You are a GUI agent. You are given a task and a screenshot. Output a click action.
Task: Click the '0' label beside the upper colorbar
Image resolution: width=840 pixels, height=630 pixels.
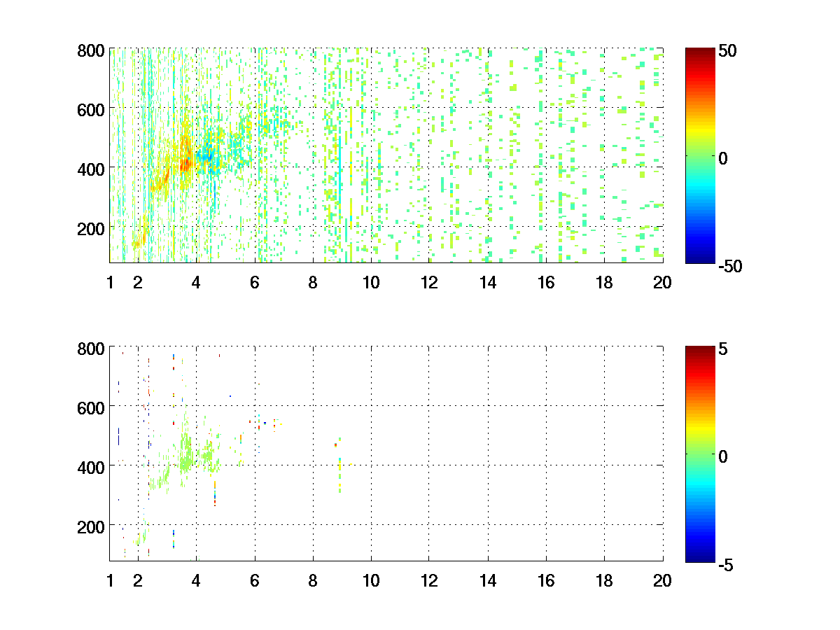[x=724, y=158]
